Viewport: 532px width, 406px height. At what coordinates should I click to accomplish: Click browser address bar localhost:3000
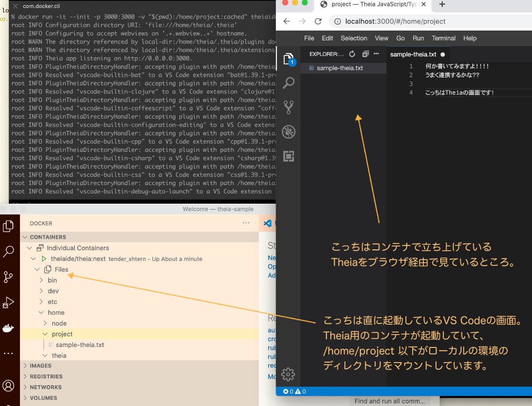click(396, 21)
